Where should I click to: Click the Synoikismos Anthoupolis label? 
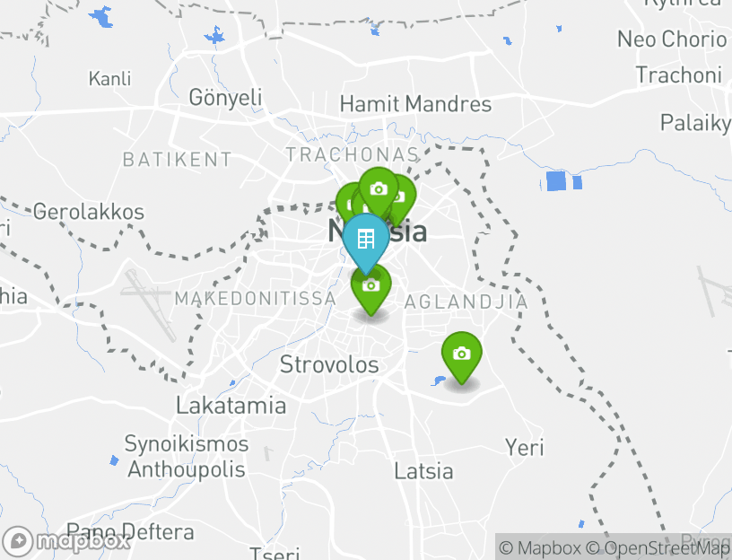[187, 456]
